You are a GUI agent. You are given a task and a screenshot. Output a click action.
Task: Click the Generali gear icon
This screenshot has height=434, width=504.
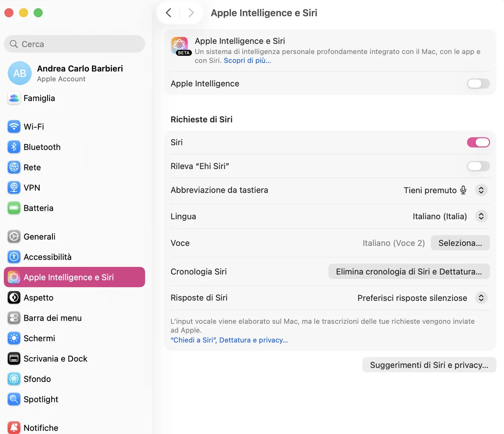pyautogui.click(x=14, y=236)
